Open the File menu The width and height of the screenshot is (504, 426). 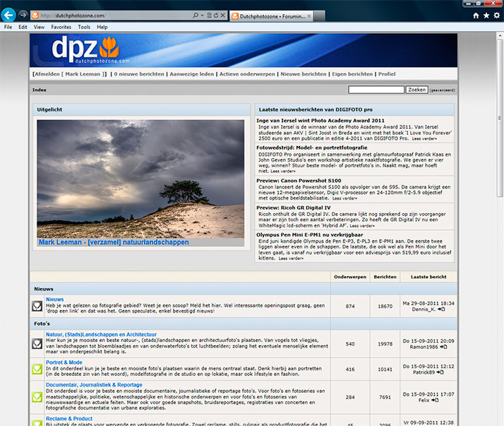(8, 27)
